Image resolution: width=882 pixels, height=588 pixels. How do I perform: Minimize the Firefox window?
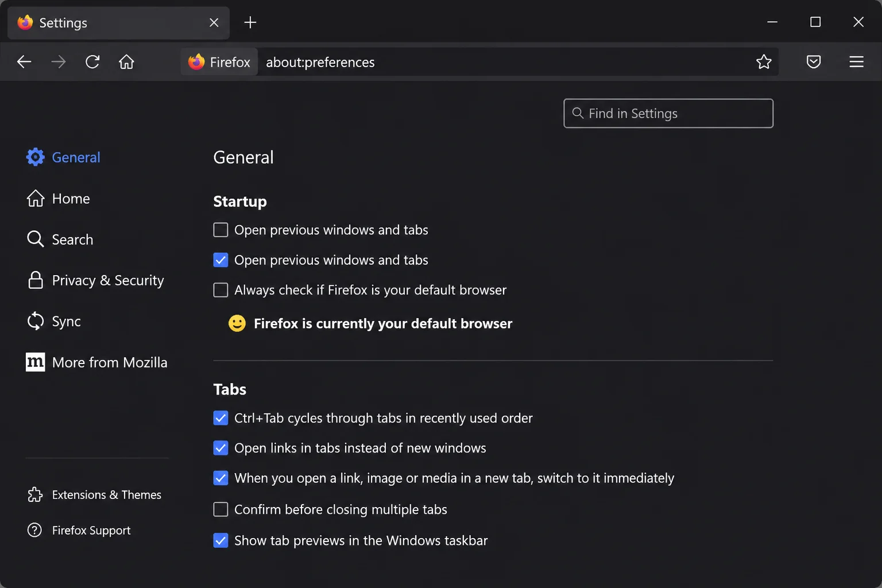point(772,22)
